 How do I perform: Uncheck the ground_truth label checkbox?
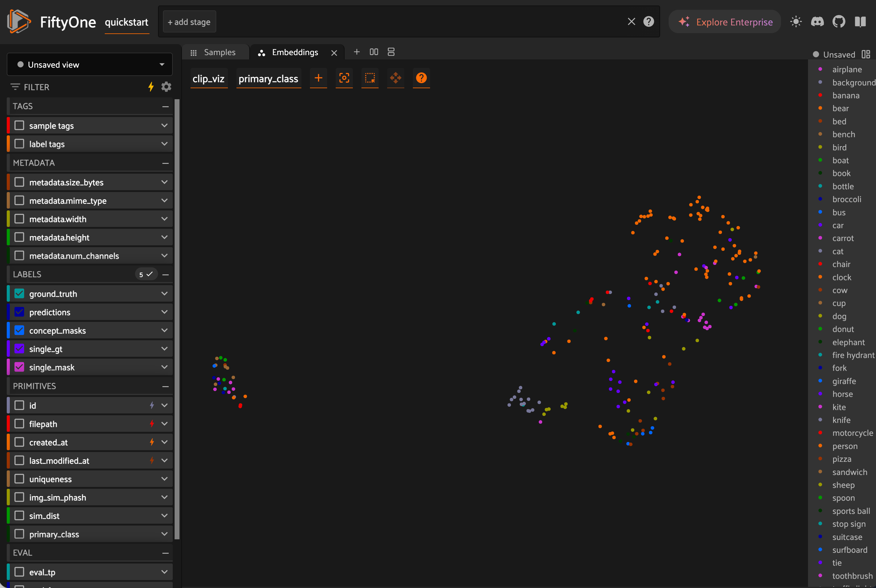coord(19,294)
